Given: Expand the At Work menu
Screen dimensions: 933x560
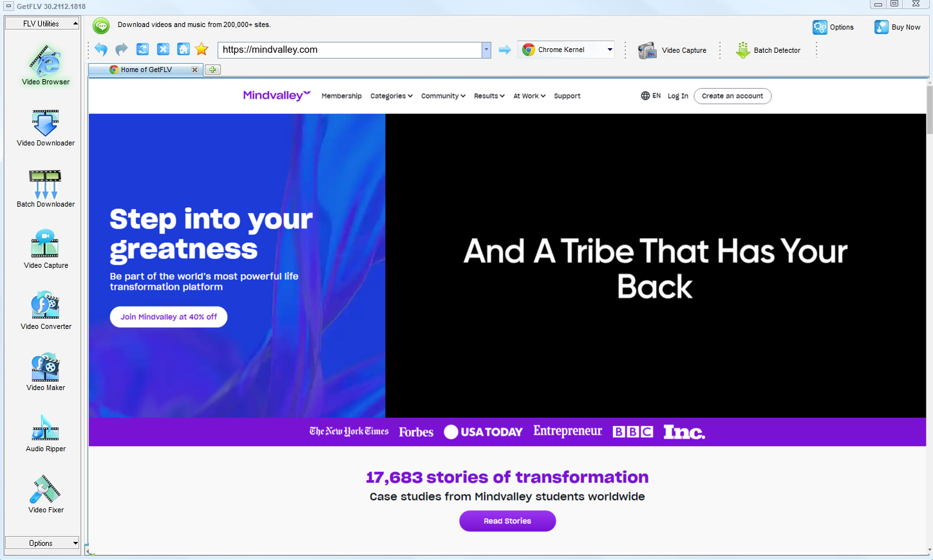Looking at the screenshot, I should [529, 96].
